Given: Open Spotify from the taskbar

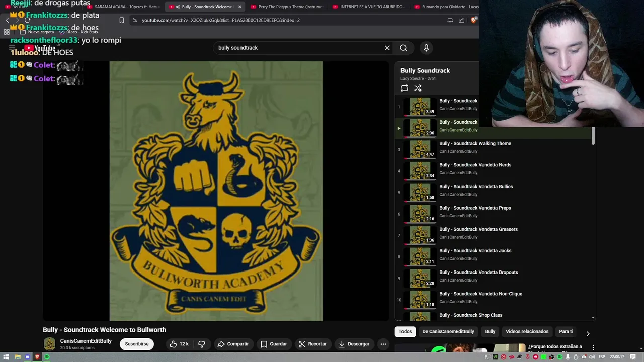Looking at the screenshot, I should tap(47, 357).
